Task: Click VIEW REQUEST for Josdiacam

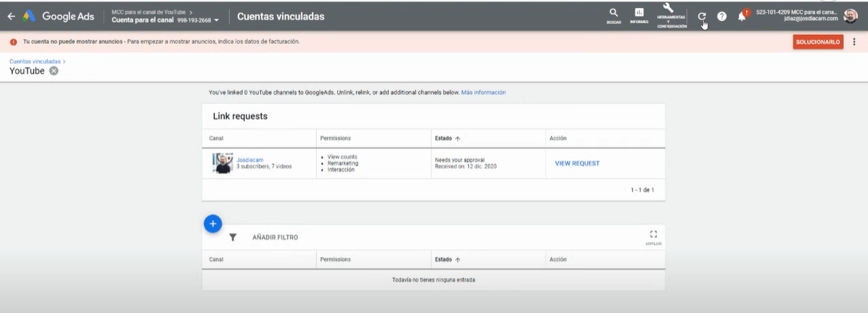Action: [x=576, y=163]
